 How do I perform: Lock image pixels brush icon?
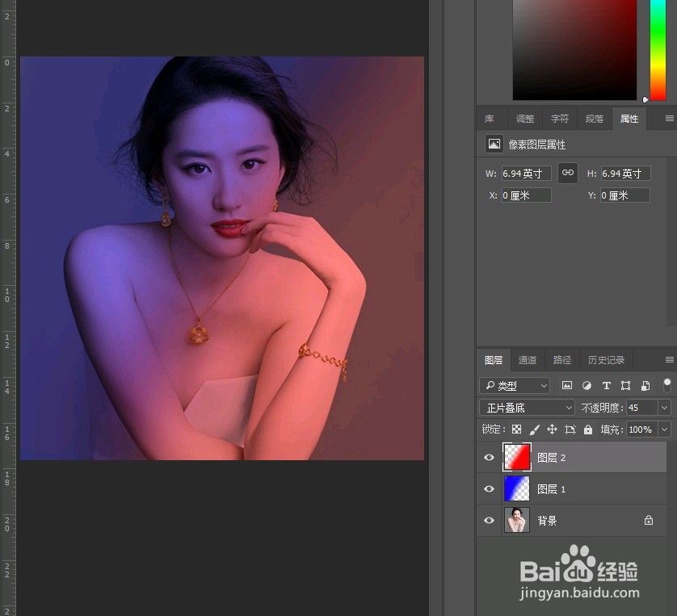535,430
